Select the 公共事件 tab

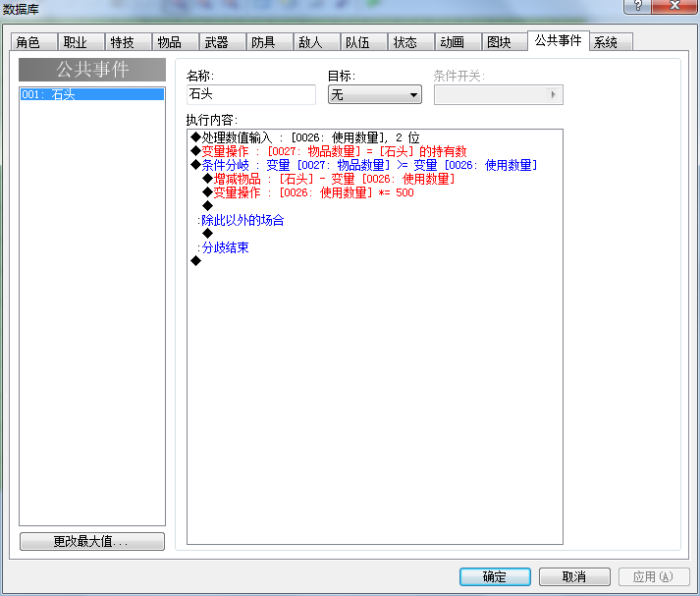pyautogui.click(x=559, y=40)
